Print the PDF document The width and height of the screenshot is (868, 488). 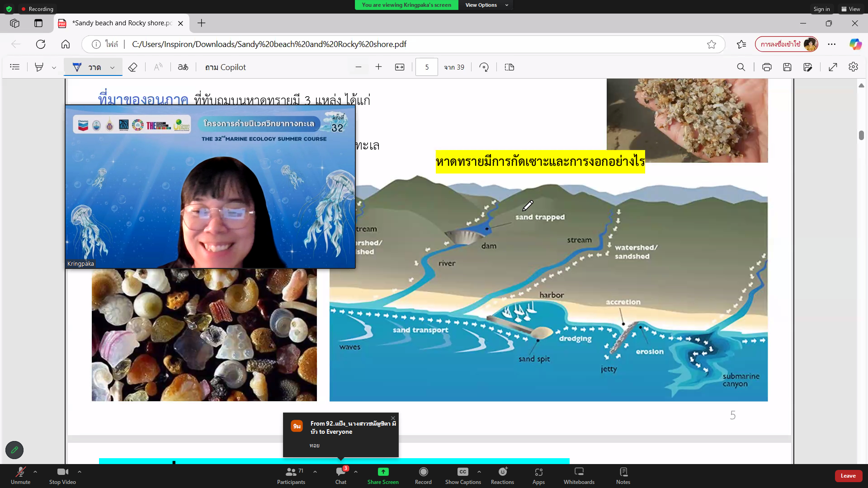point(767,67)
